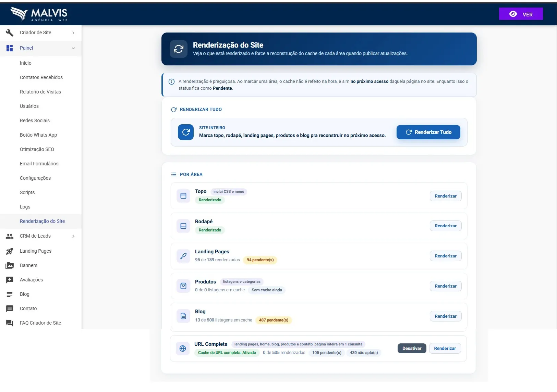This screenshot has height=392, width=557.
Task: Click the Topo layout icon
Action: pyautogui.click(x=183, y=196)
